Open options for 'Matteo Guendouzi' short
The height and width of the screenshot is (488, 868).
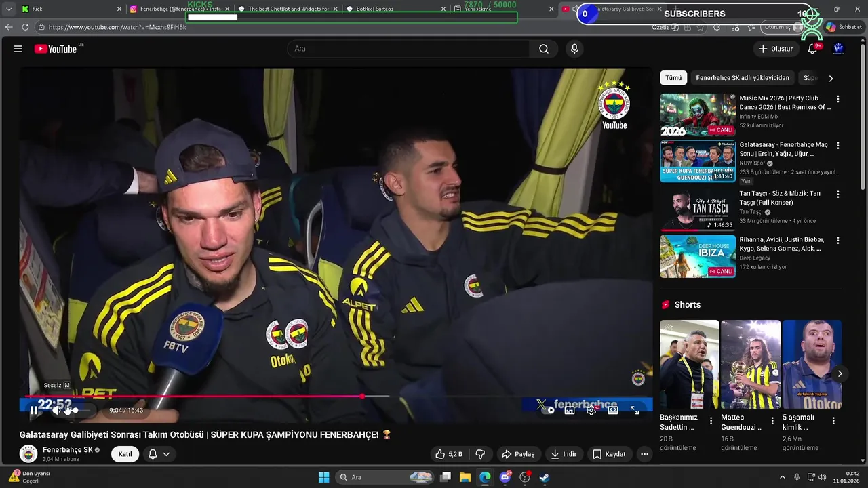[x=772, y=421]
